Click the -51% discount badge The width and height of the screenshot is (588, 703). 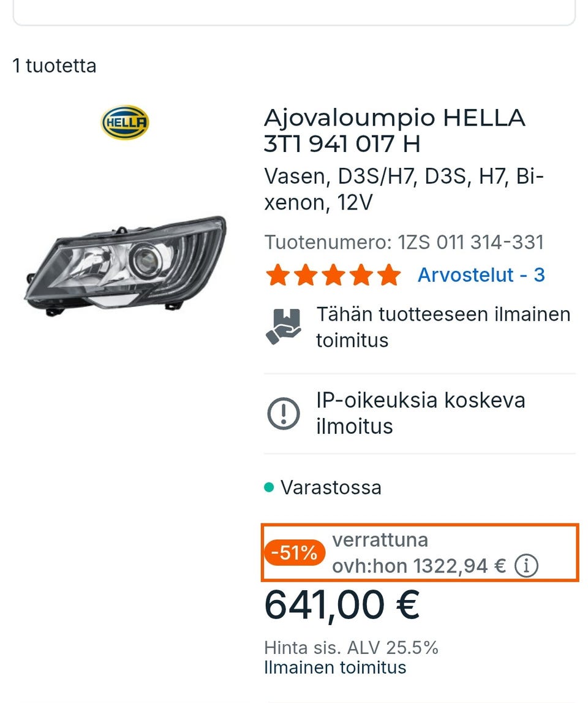(x=296, y=552)
